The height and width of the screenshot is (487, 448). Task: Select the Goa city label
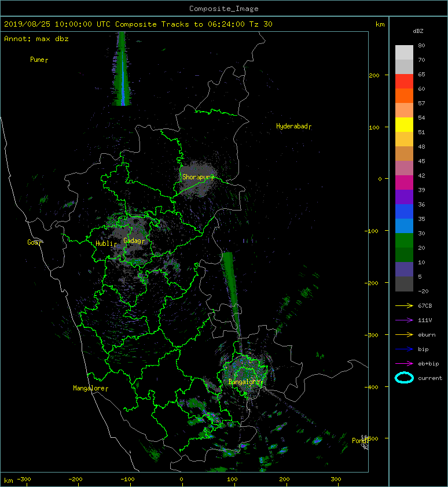click(34, 242)
